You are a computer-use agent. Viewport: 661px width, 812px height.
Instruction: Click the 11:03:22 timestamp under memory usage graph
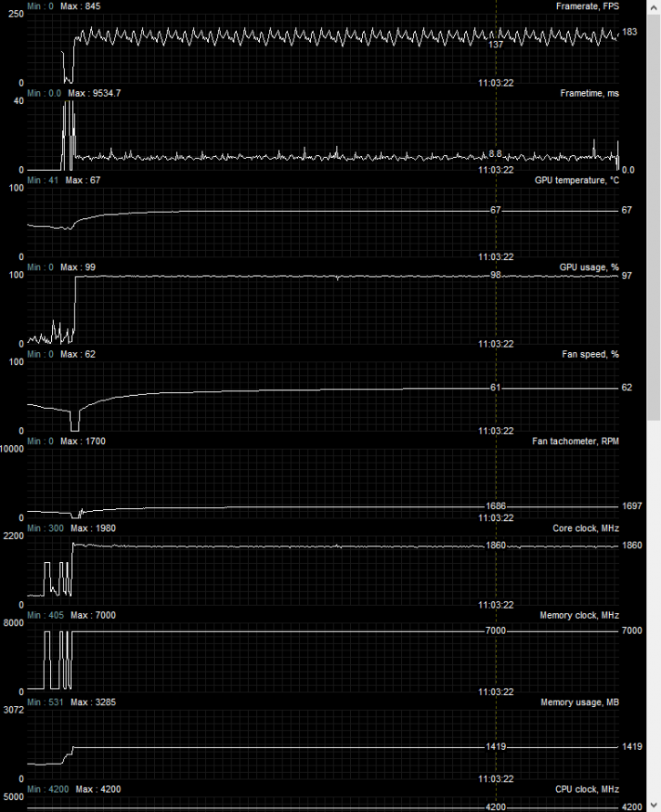point(495,779)
